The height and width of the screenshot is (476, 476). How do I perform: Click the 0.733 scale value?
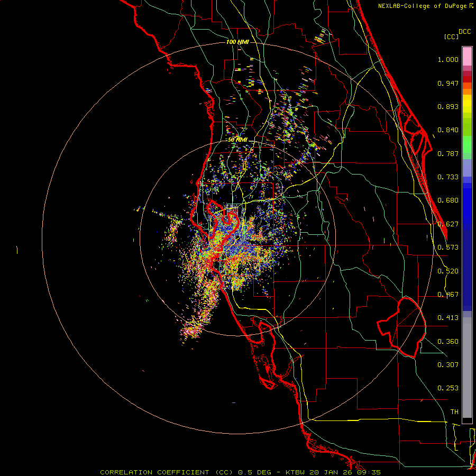tap(448, 177)
